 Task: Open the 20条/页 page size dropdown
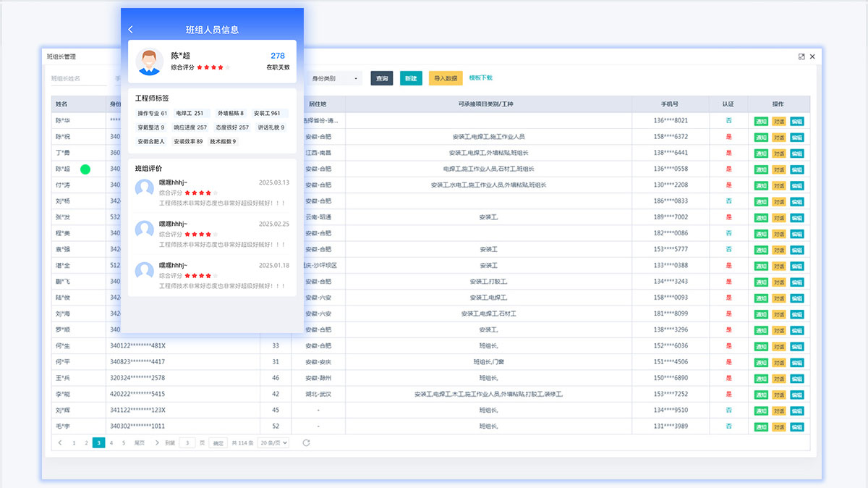[272, 442]
